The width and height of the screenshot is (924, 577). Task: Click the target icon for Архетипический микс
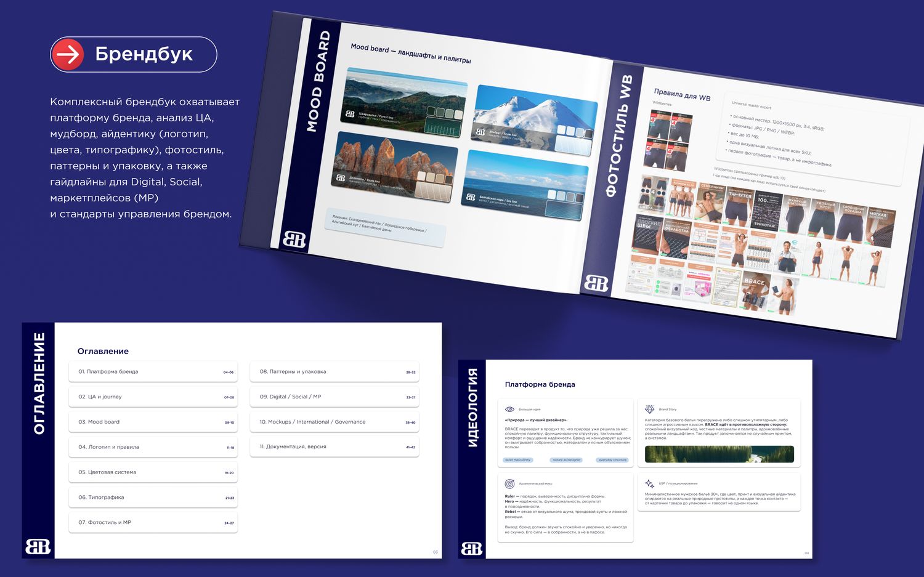pyautogui.click(x=509, y=483)
